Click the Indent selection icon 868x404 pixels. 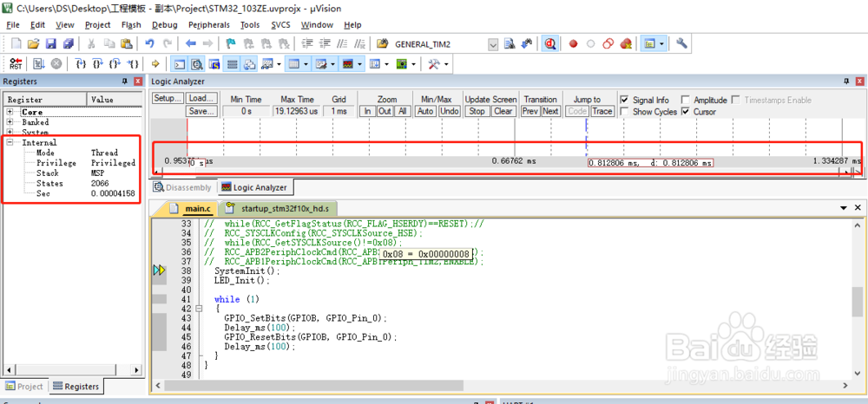(x=309, y=43)
